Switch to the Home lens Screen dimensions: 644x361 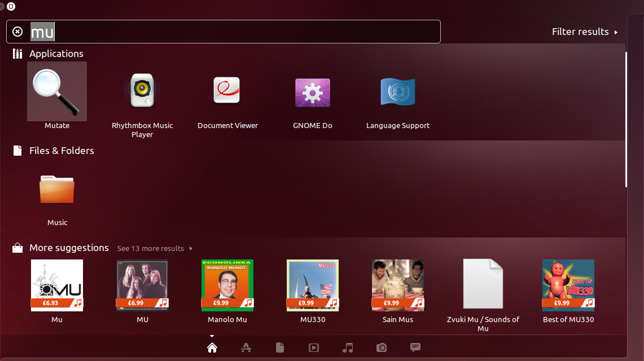212,348
